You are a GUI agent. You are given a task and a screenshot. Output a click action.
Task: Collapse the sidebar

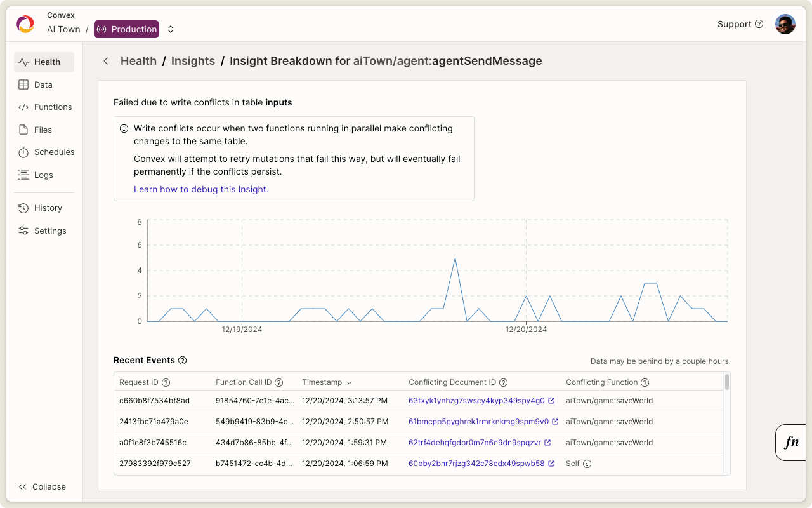42,487
